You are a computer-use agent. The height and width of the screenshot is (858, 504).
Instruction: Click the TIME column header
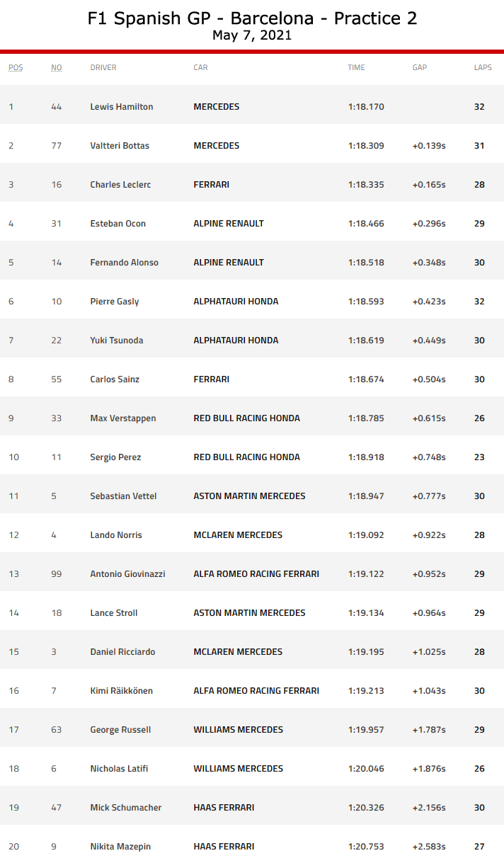tap(356, 68)
